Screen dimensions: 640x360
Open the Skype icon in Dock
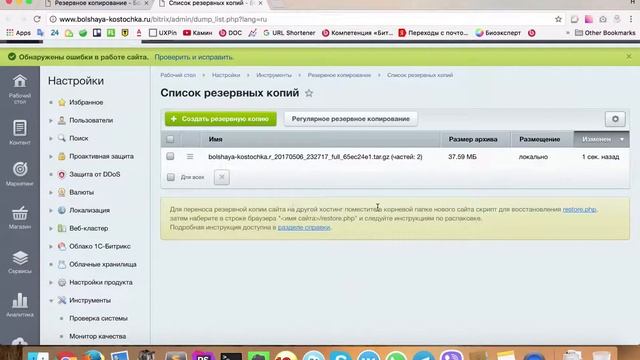[341, 356]
